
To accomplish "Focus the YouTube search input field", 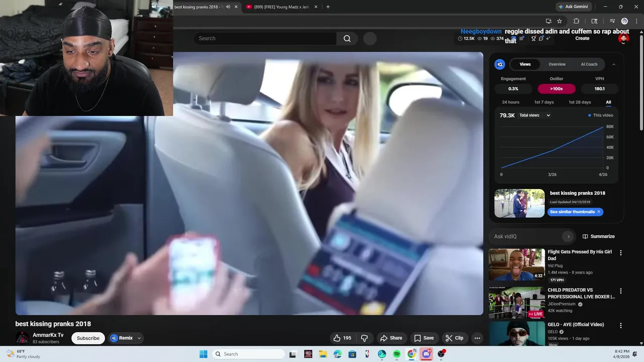I will 265,38.
